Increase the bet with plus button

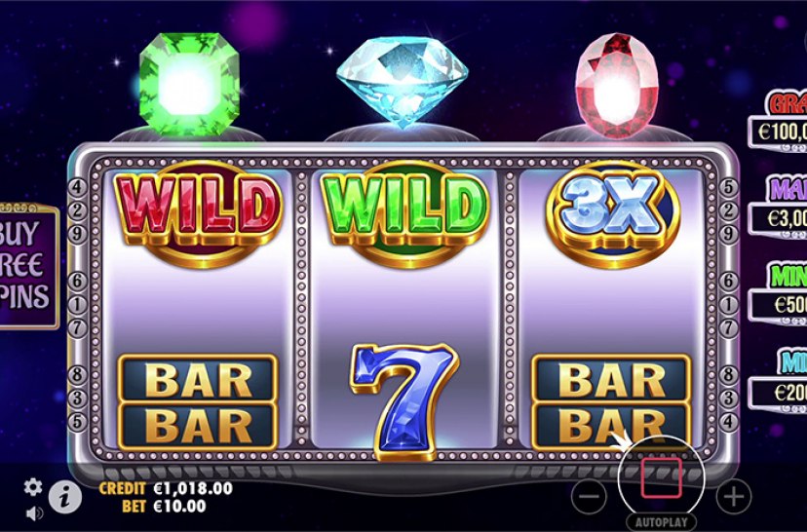733,496
